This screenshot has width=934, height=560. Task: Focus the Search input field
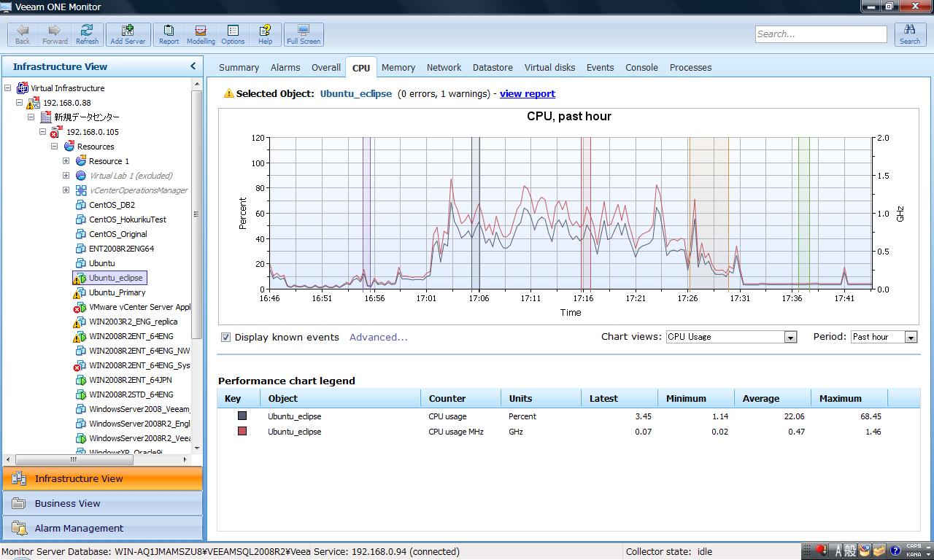click(x=821, y=34)
